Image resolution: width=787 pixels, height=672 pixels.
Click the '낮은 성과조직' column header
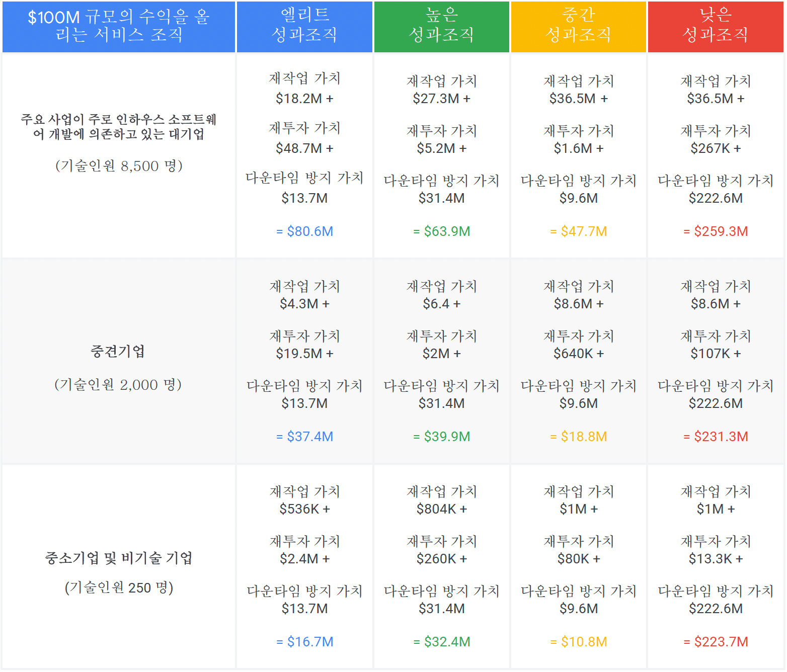point(716,26)
